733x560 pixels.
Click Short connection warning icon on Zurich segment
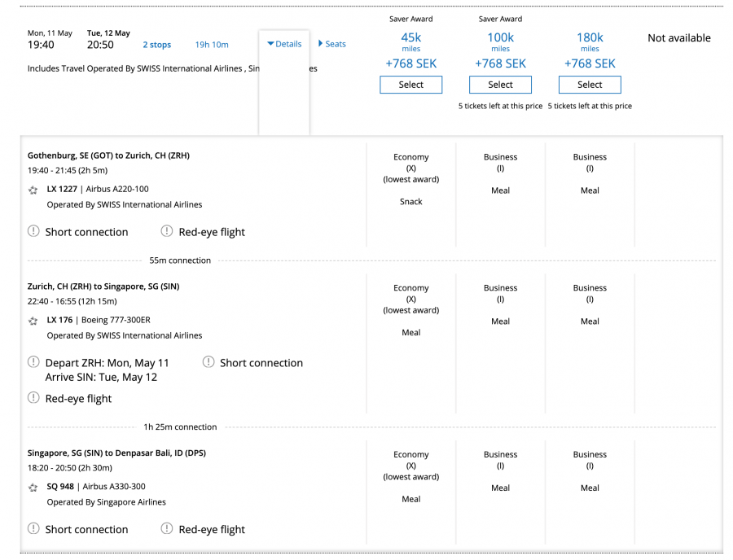[x=208, y=362]
